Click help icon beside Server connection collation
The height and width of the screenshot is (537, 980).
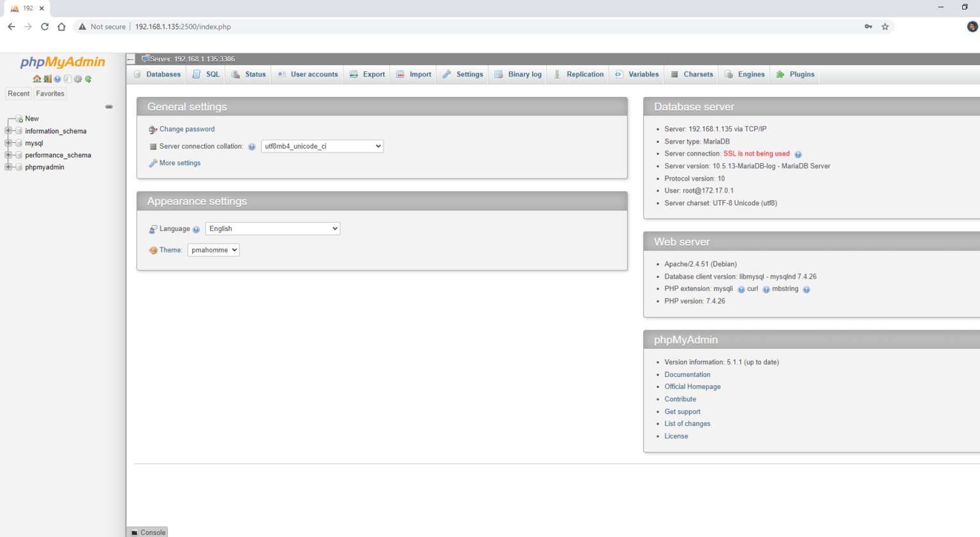[x=251, y=146]
